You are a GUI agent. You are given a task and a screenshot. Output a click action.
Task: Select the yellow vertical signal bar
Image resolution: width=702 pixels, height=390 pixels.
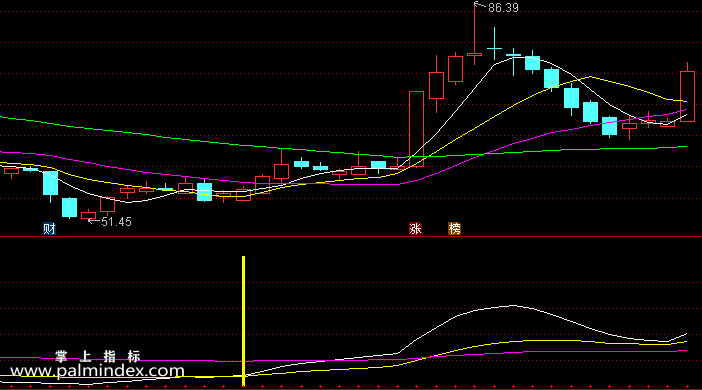click(244, 321)
